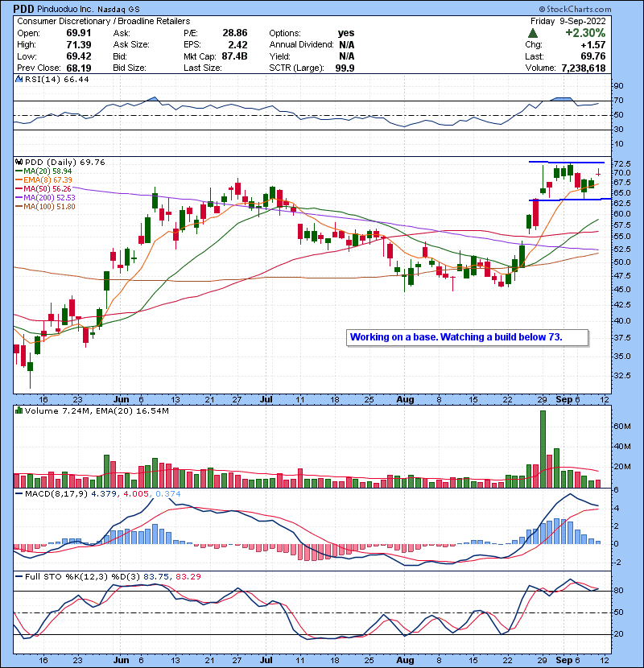Click the +2.30% percent change value
The image size is (644, 668).
click(x=585, y=33)
